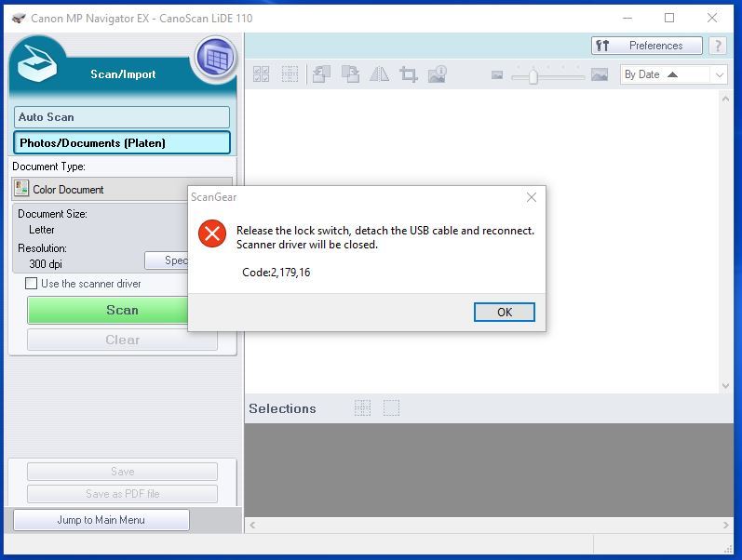Select Photos/Documents (Platen) tab
The height and width of the screenshot is (560, 742).
coord(122,143)
